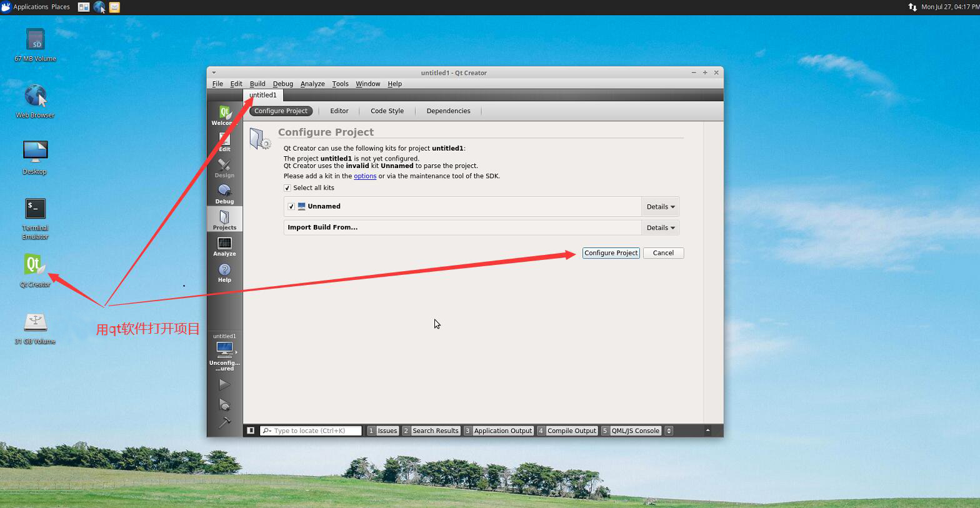Follow the options link
The width and height of the screenshot is (980, 508).
coord(365,176)
